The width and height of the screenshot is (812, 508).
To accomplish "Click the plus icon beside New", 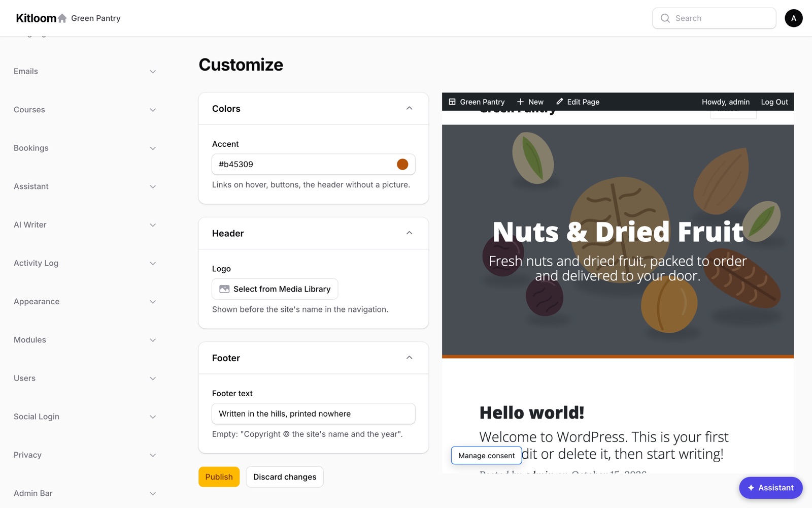I will pos(520,102).
